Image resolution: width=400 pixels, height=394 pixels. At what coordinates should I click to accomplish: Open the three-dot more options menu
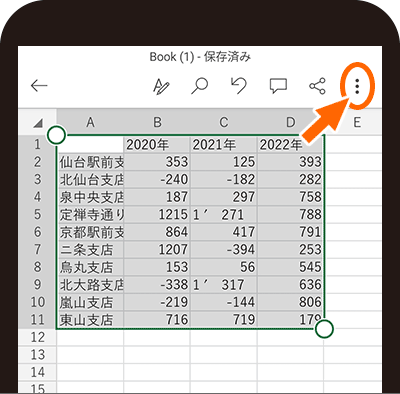[357, 86]
